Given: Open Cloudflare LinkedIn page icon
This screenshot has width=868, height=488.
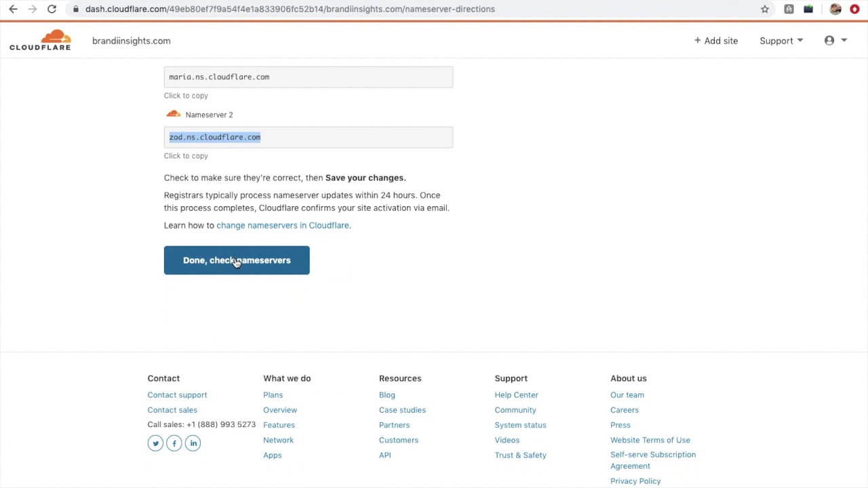Looking at the screenshot, I should [193, 443].
